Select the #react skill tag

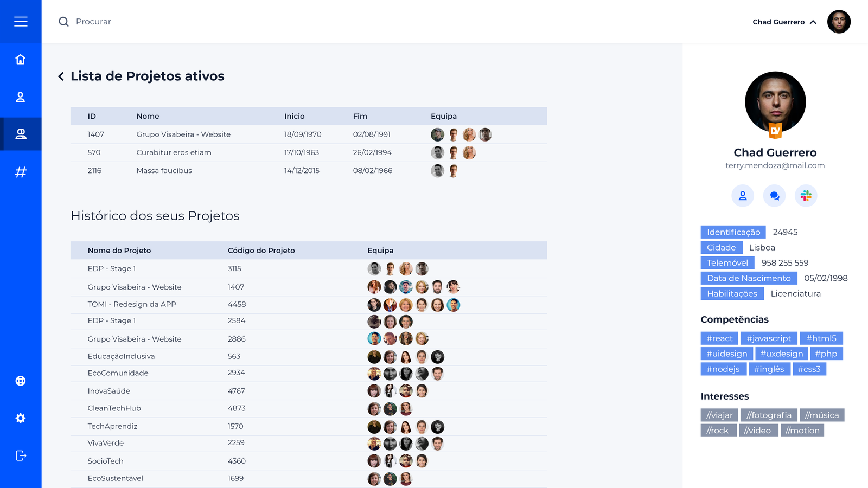click(x=719, y=338)
